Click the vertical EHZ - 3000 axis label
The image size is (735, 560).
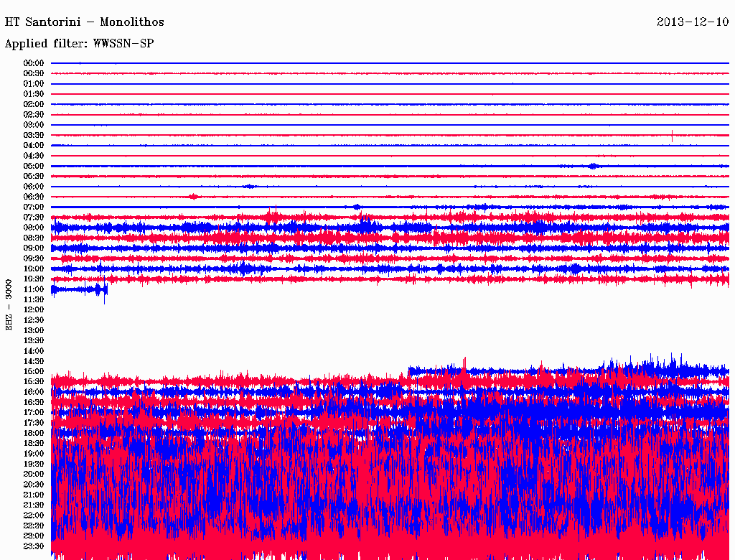[x=9, y=304]
